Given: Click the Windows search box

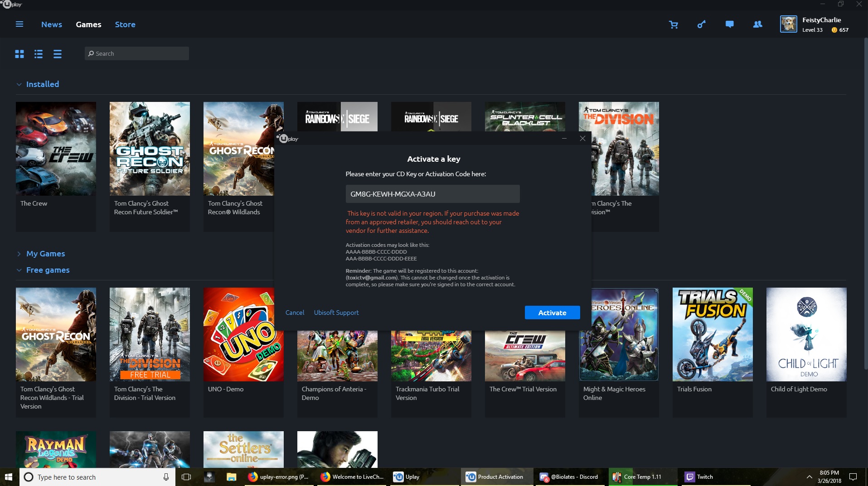Looking at the screenshot, I should pos(97,477).
